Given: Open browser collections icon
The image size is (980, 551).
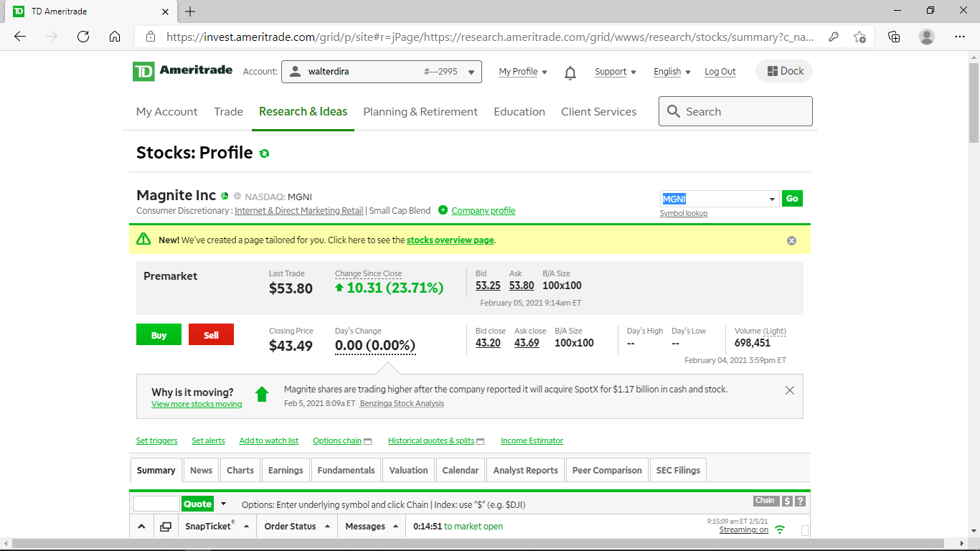Looking at the screenshot, I should click(894, 37).
